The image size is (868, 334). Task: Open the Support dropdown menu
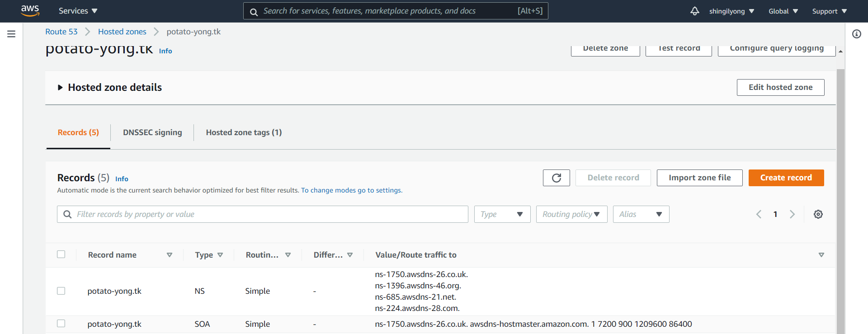pos(830,11)
